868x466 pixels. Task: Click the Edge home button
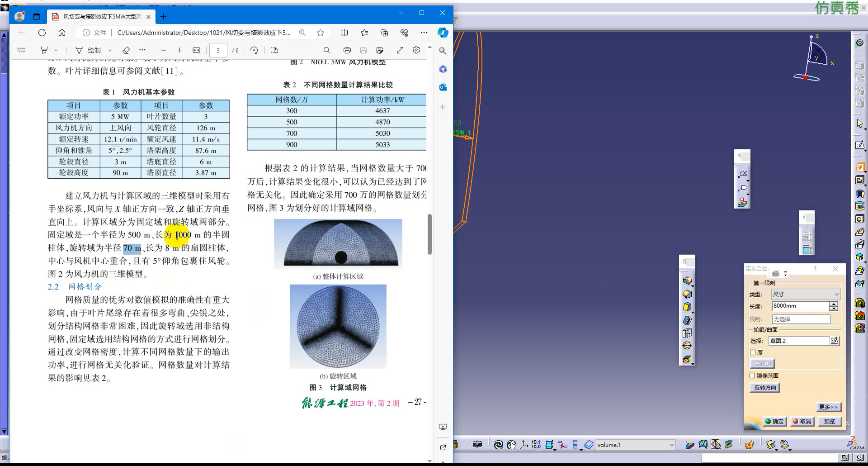[x=62, y=33]
